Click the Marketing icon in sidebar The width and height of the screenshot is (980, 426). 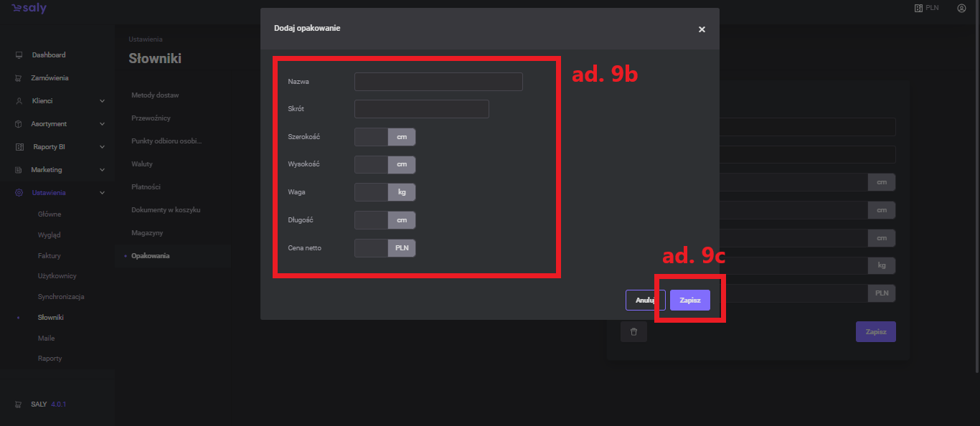point(19,170)
